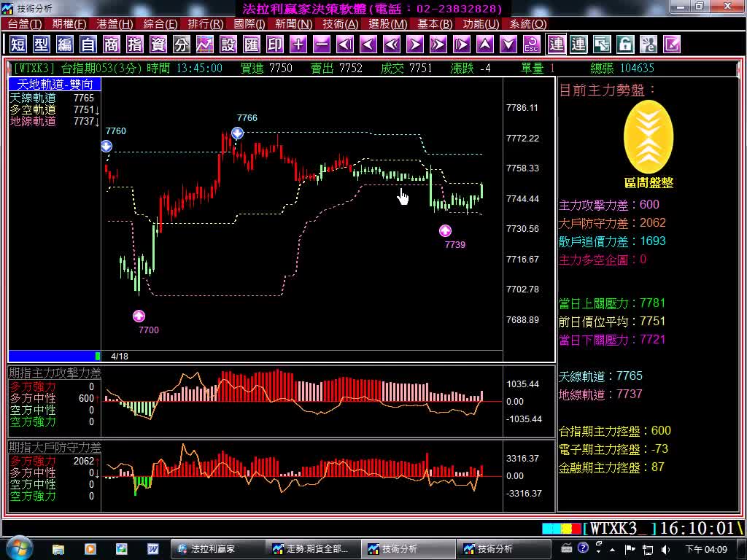Click the plus zoom-in toolbar icon
Image resolution: width=747 pixels, height=560 pixels.
coord(298,44)
